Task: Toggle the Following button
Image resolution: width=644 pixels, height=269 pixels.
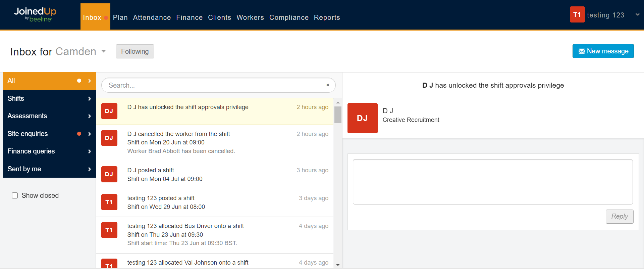Action: pyautogui.click(x=135, y=51)
